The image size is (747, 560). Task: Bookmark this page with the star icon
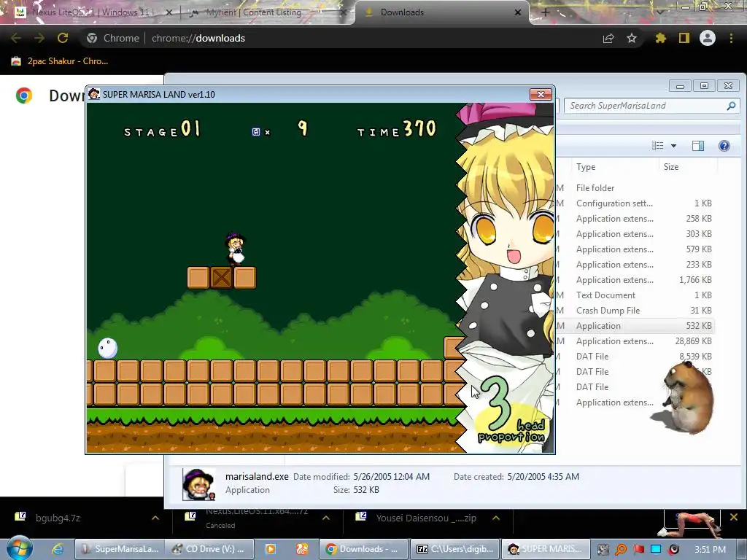[x=632, y=38]
